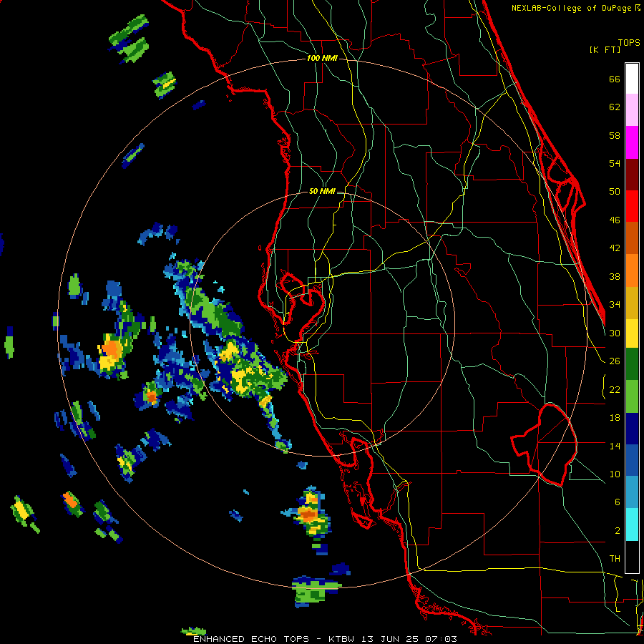Click the legend value 50
Screen dimensions: 644x644
[615, 192]
